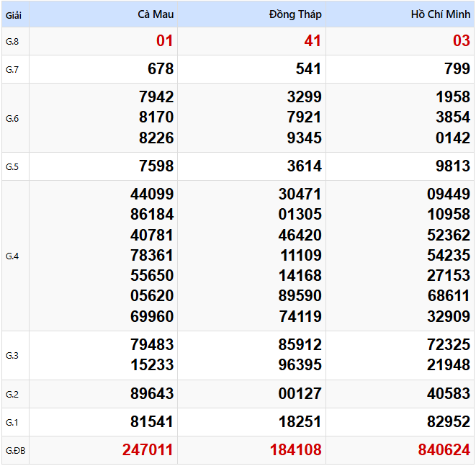The width and height of the screenshot is (476, 466).
Task: Click the G.4 number 14168
Action: point(300,276)
